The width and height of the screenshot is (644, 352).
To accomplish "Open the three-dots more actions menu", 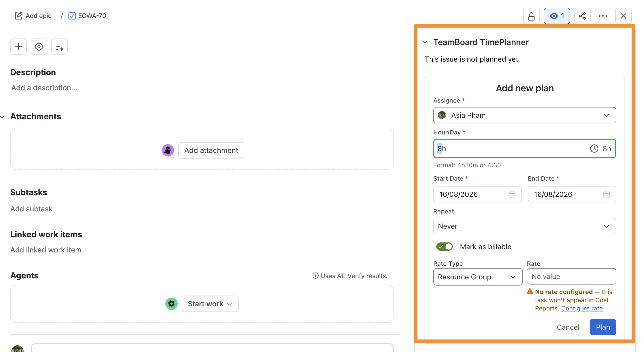I will point(603,16).
